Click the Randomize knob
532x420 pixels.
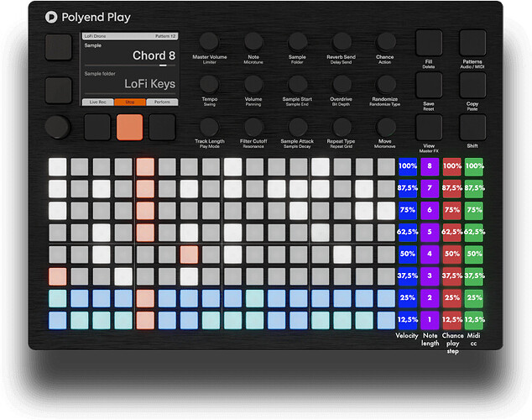386,84
